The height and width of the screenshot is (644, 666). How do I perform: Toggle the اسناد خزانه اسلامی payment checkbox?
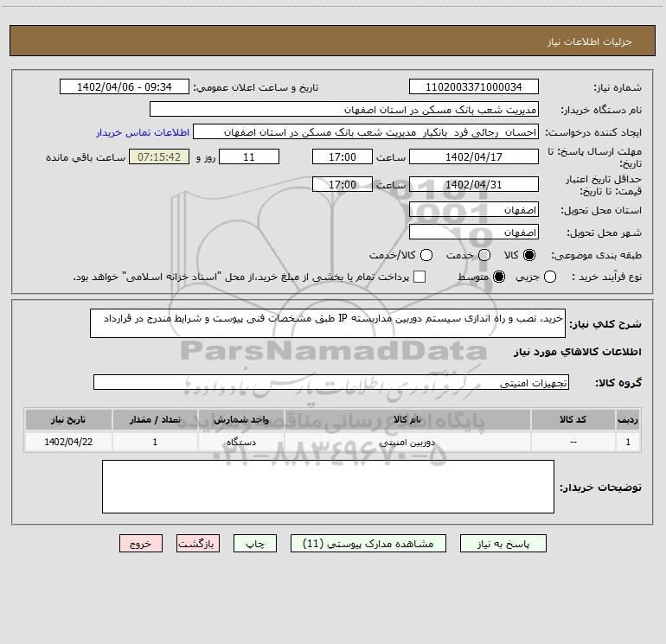(419, 277)
